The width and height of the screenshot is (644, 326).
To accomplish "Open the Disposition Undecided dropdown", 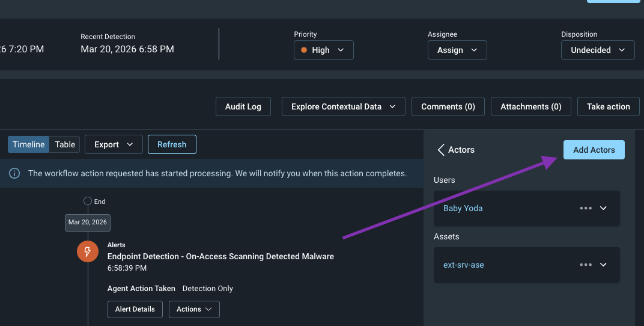I will [597, 50].
